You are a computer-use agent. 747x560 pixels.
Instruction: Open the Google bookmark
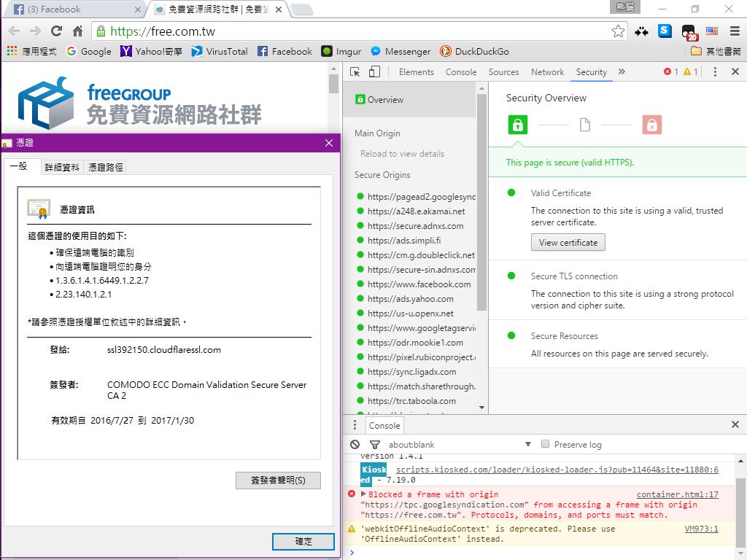click(88, 51)
